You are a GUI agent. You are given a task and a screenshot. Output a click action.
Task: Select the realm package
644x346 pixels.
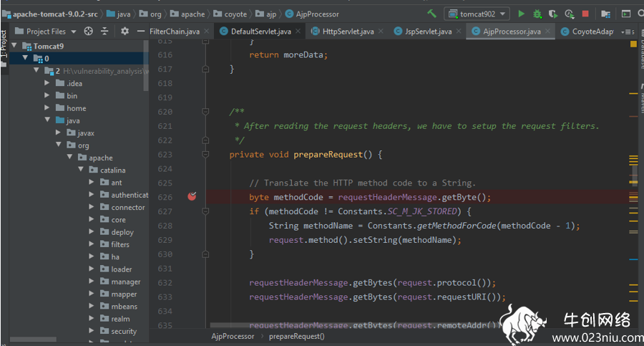click(x=120, y=319)
